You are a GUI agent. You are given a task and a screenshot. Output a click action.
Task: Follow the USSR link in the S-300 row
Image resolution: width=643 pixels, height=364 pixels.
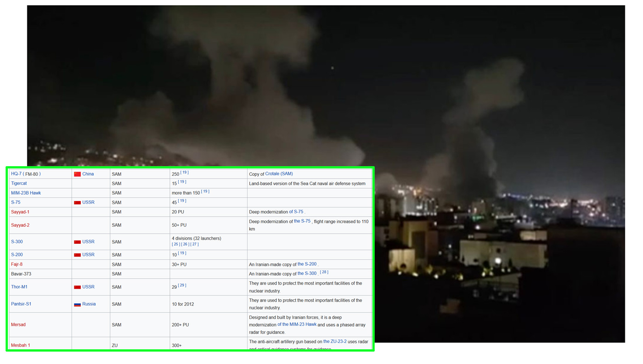[88, 241]
